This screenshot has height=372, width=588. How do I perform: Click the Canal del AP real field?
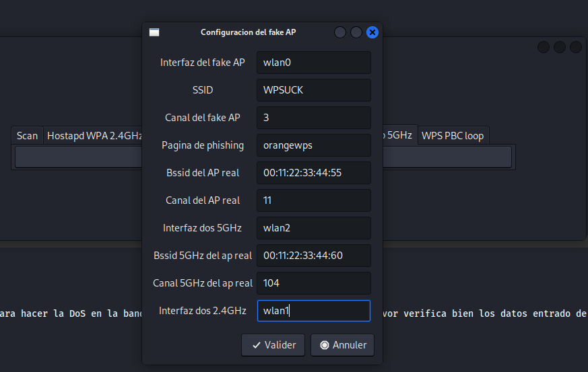pos(314,200)
